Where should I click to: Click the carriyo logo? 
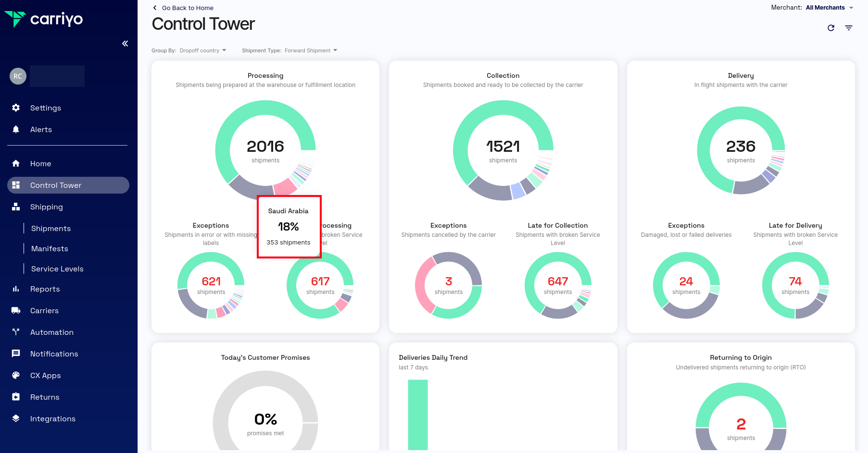(x=44, y=19)
